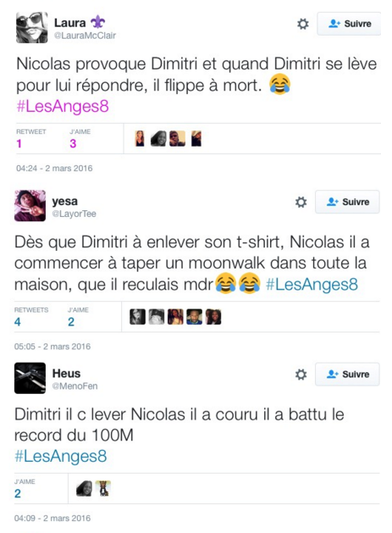Viewport: 392px width, 533px height.
Task: Follow Laura with the Suivre button
Action: pos(349,24)
